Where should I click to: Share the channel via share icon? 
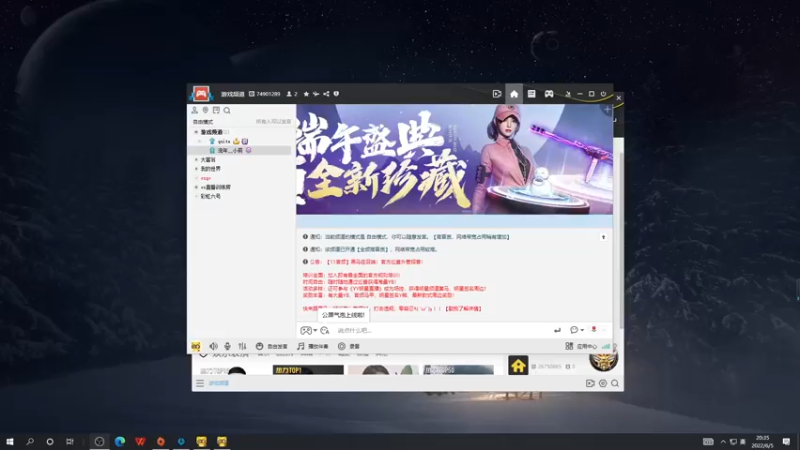coord(326,94)
